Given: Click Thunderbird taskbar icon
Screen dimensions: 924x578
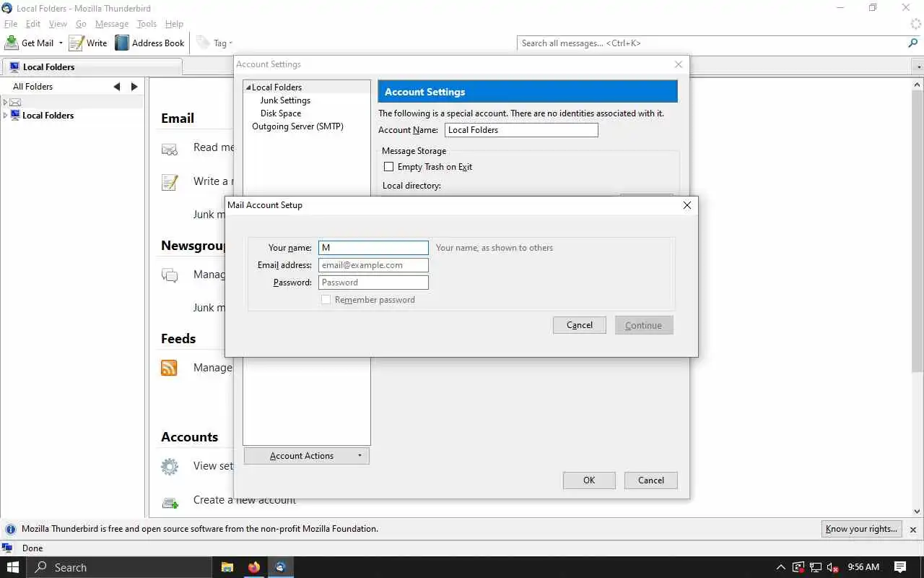Looking at the screenshot, I should 281,567.
